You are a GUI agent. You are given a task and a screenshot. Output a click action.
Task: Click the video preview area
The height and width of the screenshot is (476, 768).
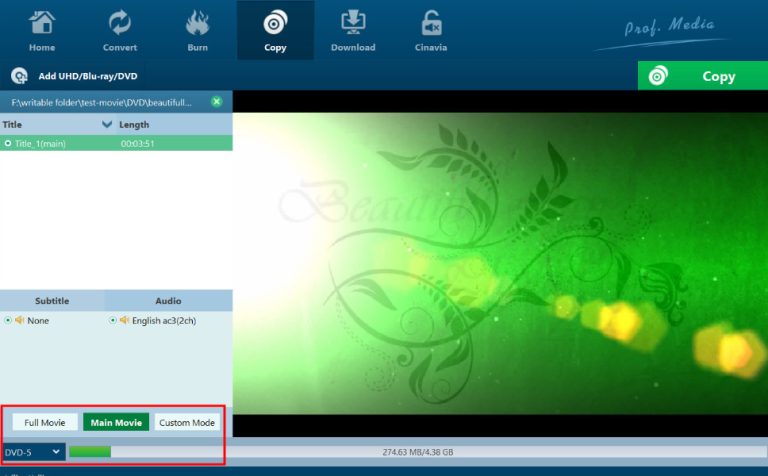tap(500, 262)
